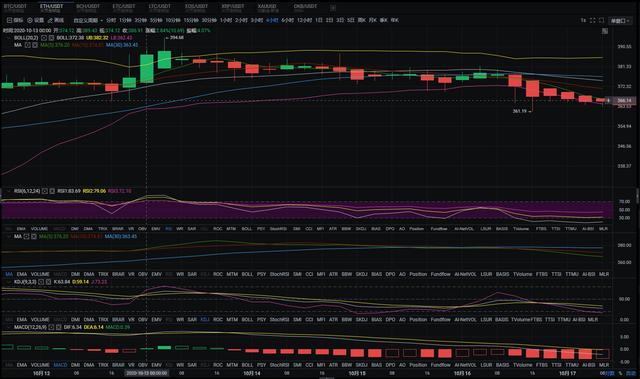Image resolution: width=640 pixels, height=379 pixels.
Task: Select VOLUME in RSI panel indicator strip
Action: click(40, 229)
